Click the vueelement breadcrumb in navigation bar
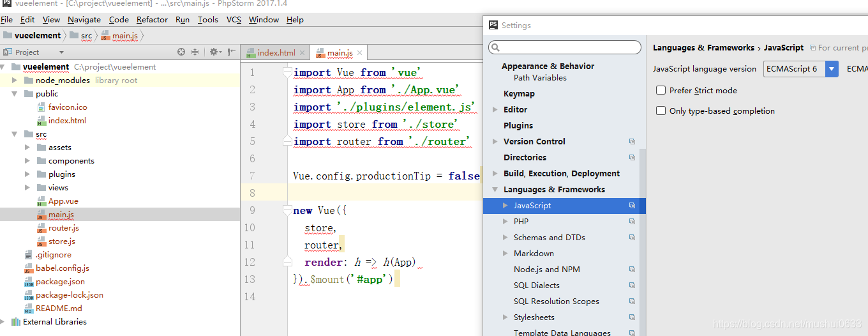 (x=38, y=36)
